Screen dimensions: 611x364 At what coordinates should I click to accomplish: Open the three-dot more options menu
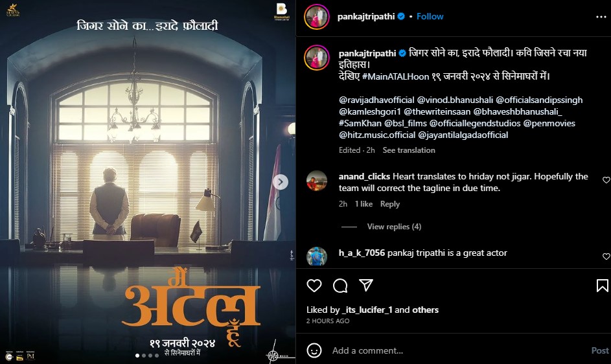pyautogui.click(x=601, y=17)
